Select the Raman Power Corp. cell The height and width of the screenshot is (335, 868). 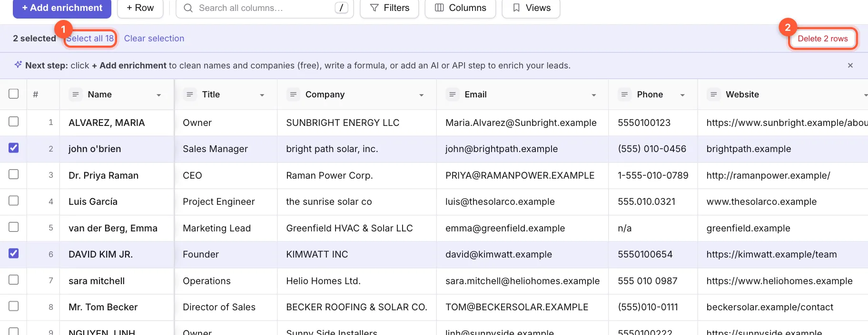[356, 175]
